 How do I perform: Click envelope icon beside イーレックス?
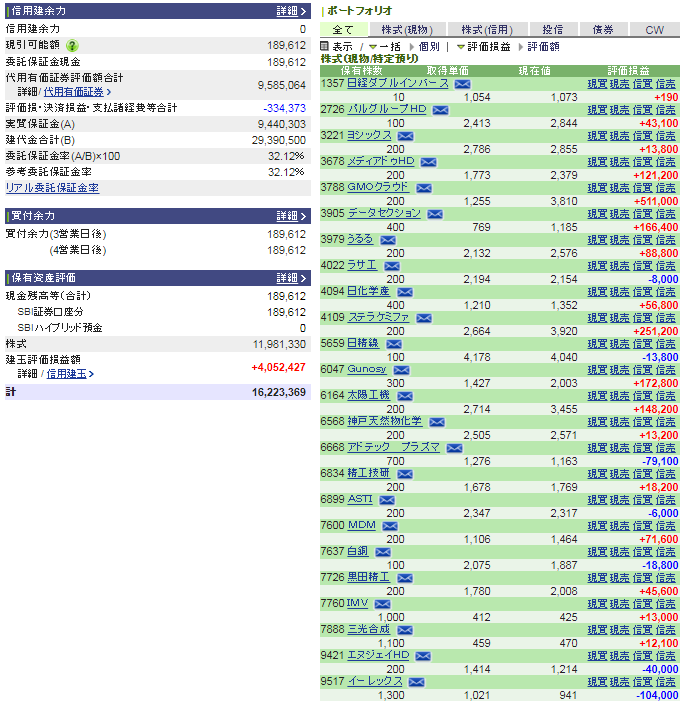(416, 683)
